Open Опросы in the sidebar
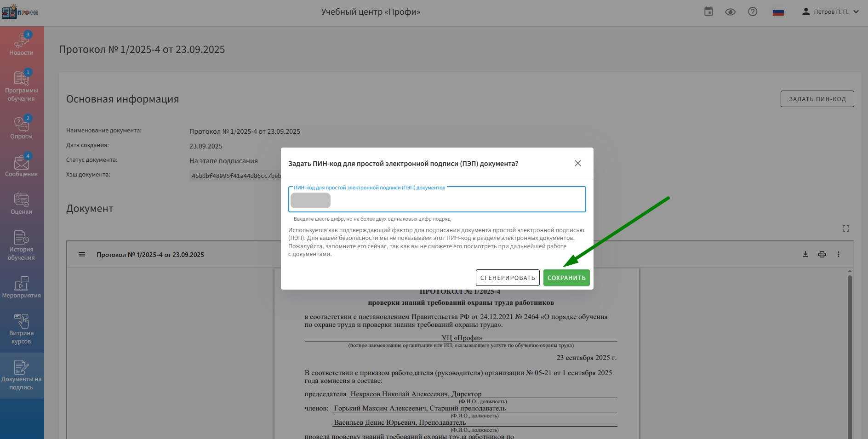This screenshot has height=439, width=868. point(22,128)
